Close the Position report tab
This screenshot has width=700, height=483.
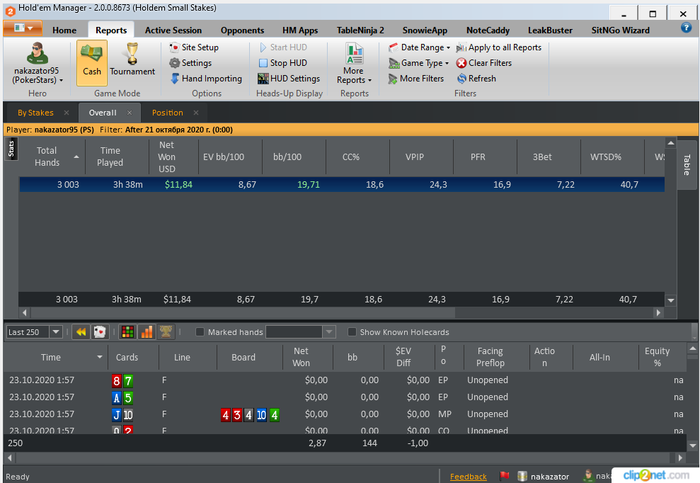[196, 112]
